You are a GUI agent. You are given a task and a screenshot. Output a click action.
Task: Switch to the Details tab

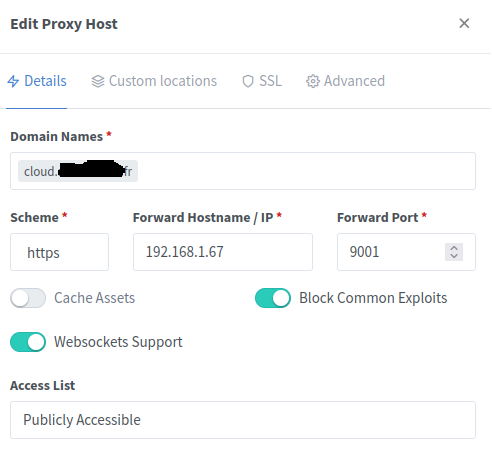[37, 81]
